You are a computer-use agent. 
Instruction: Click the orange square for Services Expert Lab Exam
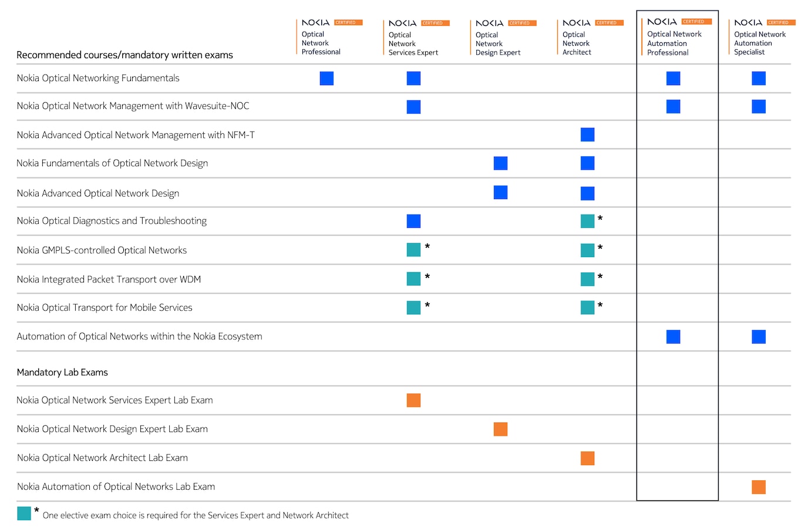413,400
